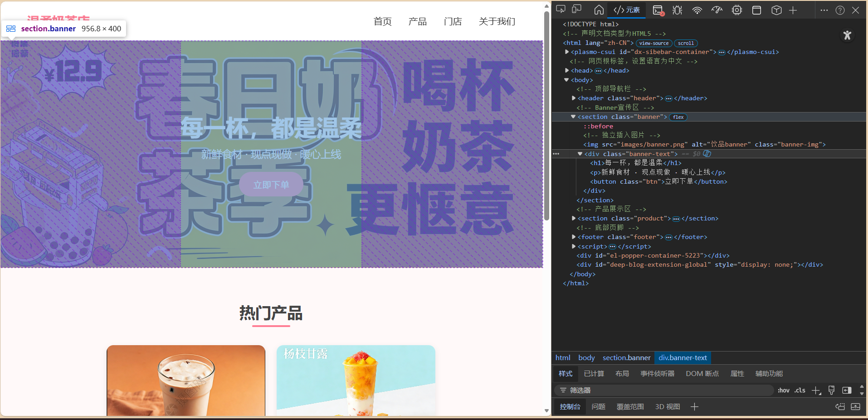Click the 立即下单 banner button
Image resolution: width=868 pixels, height=420 pixels.
[x=271, y=185]
